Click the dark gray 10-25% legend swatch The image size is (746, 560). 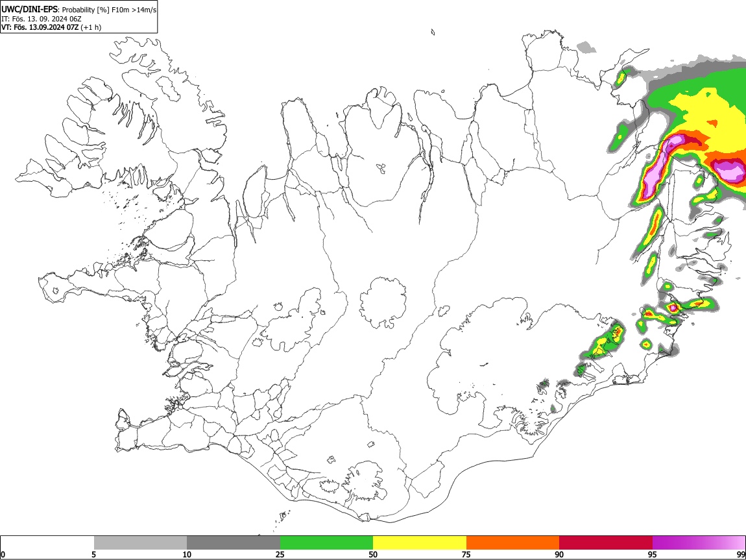234,543
